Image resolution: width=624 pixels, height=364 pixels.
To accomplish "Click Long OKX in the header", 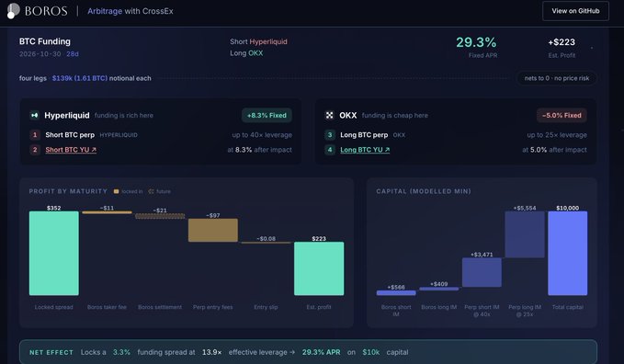I will coord(246,53).
